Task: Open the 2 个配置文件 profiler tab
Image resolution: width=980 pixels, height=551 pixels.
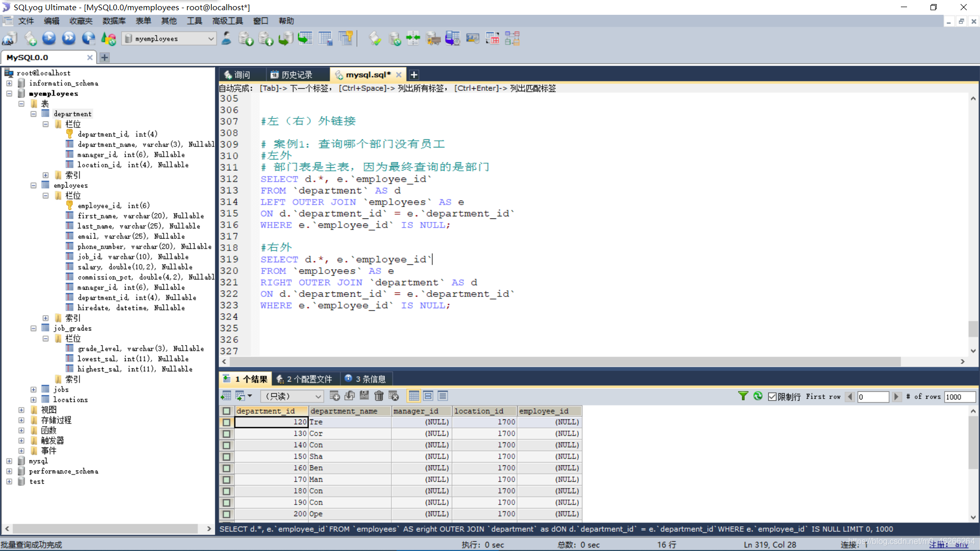Action: click(x=305, y=379)
